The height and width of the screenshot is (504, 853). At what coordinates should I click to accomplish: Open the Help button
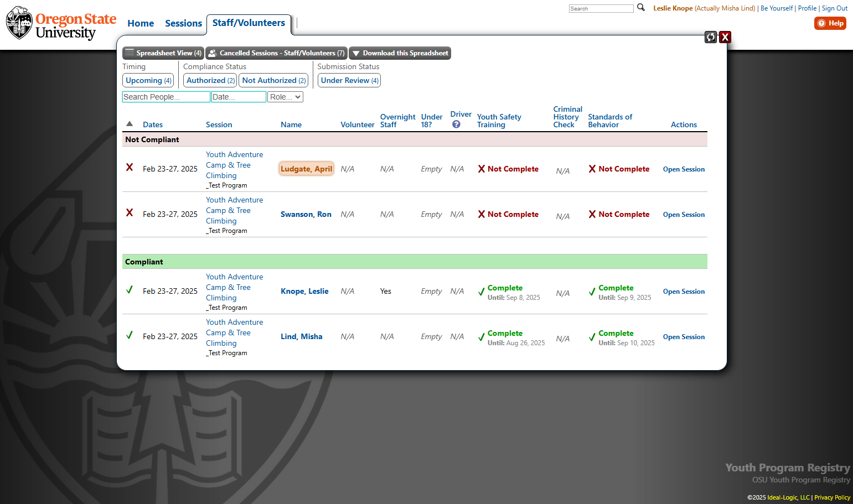pyautogui.click(x=830, y=23)
